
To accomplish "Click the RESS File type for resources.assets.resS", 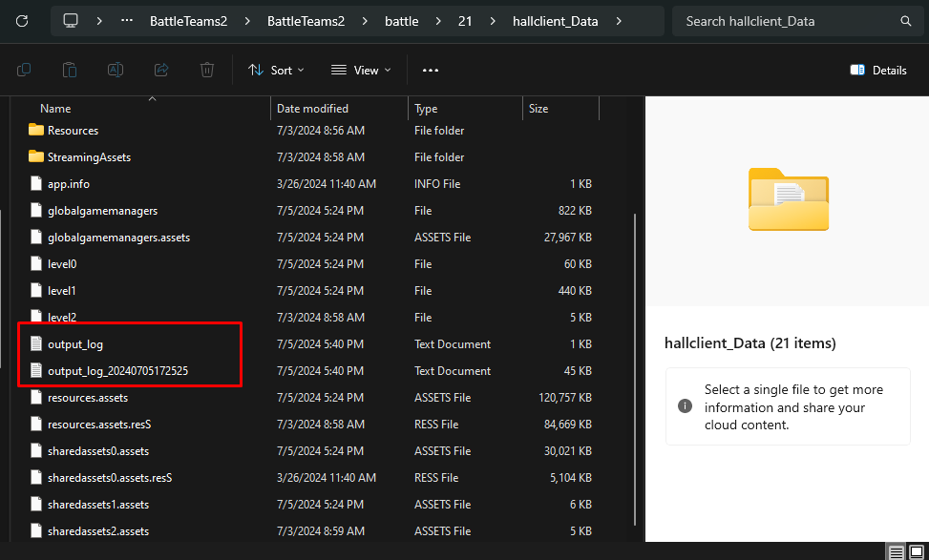I will point(436,424).
